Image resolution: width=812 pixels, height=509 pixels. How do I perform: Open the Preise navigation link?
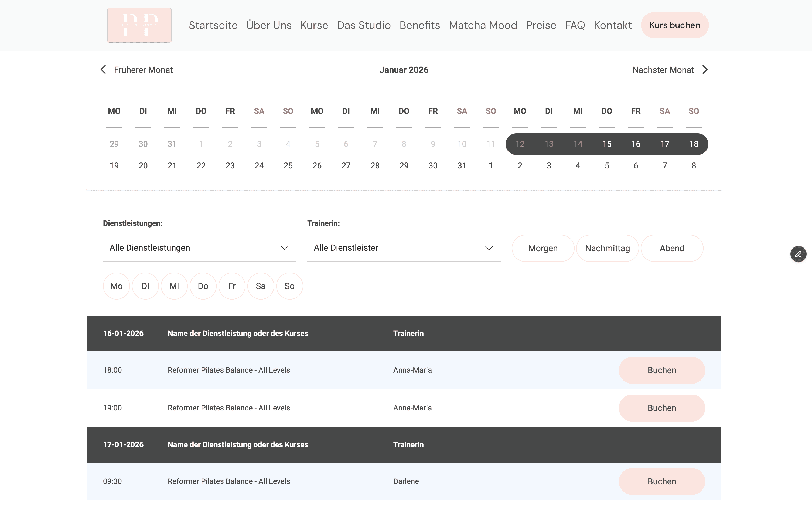[x=541, y=25]
